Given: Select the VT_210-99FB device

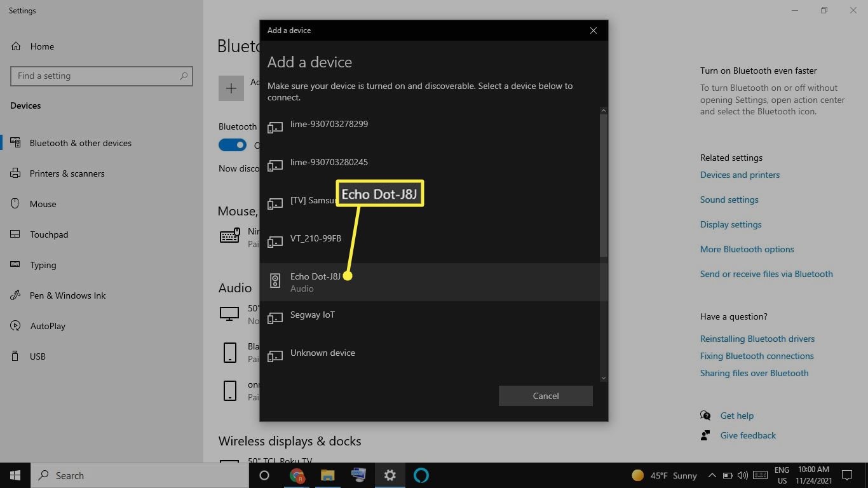Looking at the screenshot, I should click(430, 243).
